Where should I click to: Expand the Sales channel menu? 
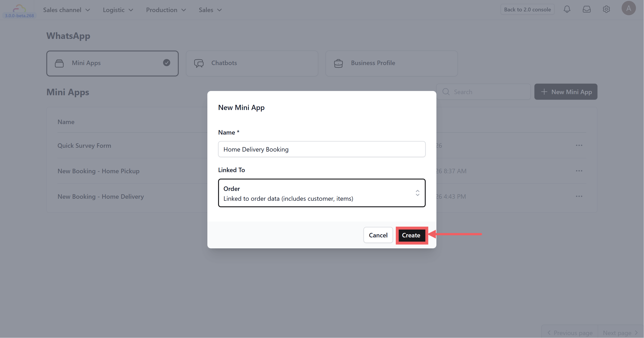66,10
